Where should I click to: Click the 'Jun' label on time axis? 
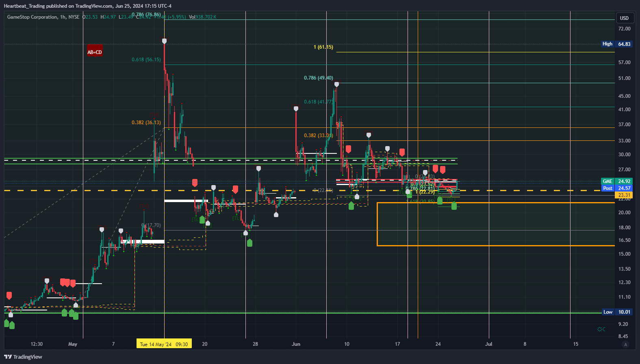(x=296, y=344)
